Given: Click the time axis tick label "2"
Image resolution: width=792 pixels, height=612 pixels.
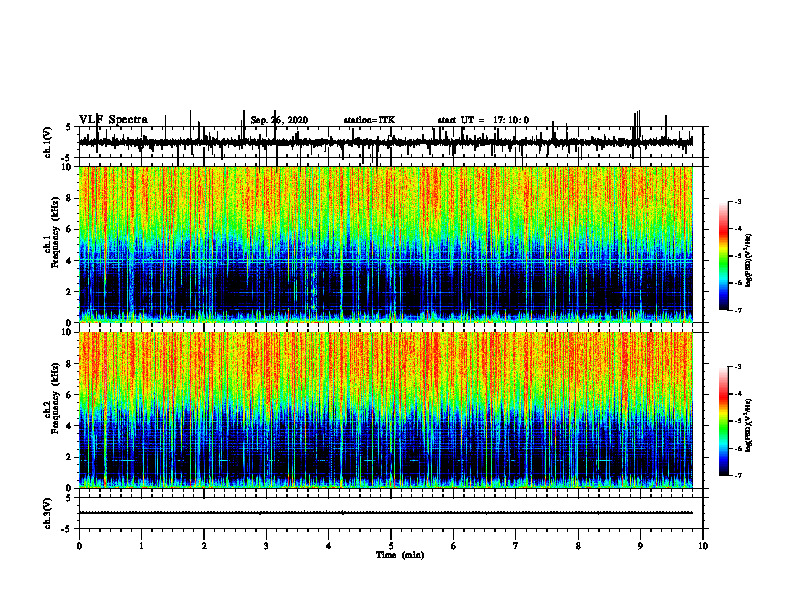Looking at the screenshot, I should point(204,546).
